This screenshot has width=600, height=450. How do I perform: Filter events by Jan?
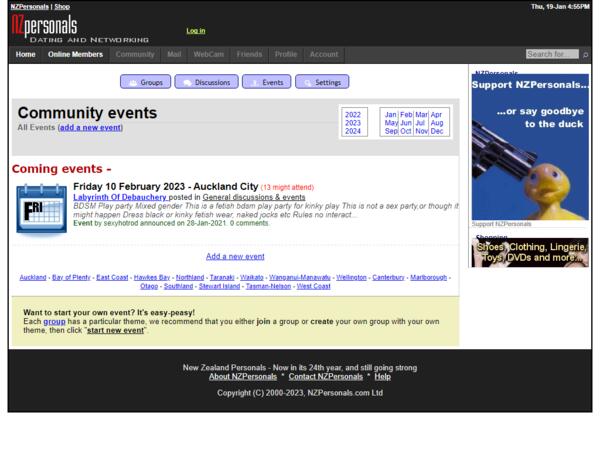pos(391,115)
